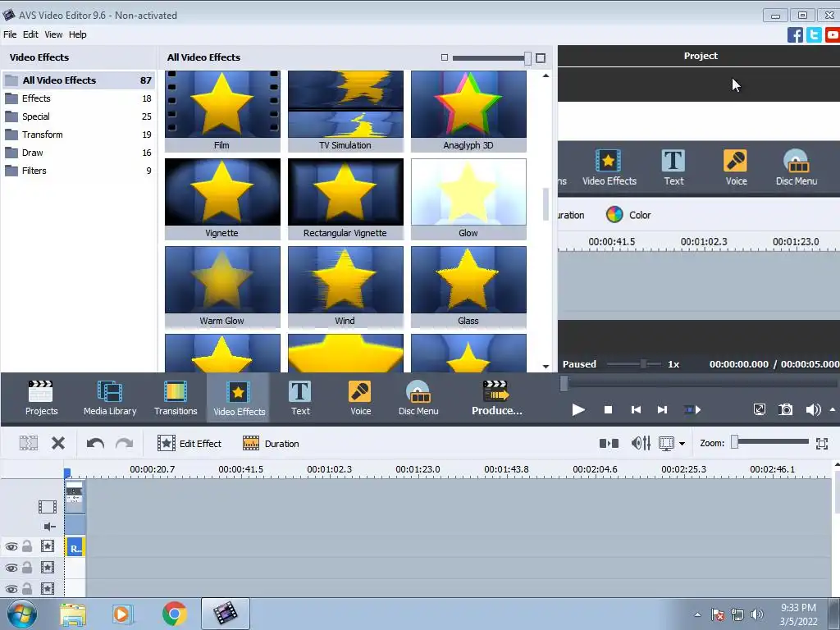Switch preview to full screen
840x630 pixels.
coord(759,410)
